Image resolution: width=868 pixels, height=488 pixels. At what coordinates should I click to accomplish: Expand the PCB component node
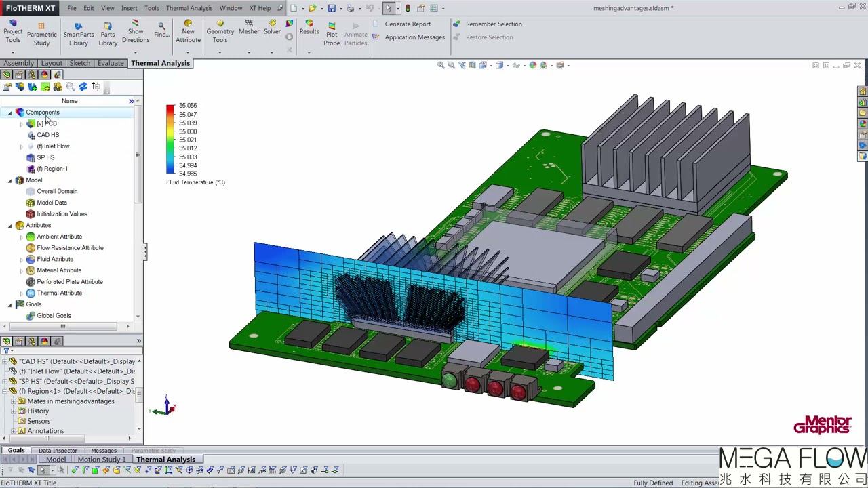pos(21,124)
